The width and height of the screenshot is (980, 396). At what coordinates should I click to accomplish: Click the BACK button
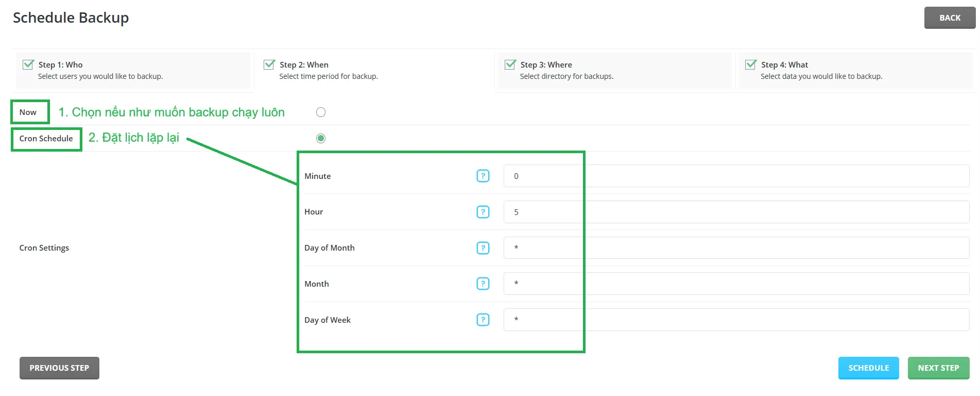tap(950, 18)
